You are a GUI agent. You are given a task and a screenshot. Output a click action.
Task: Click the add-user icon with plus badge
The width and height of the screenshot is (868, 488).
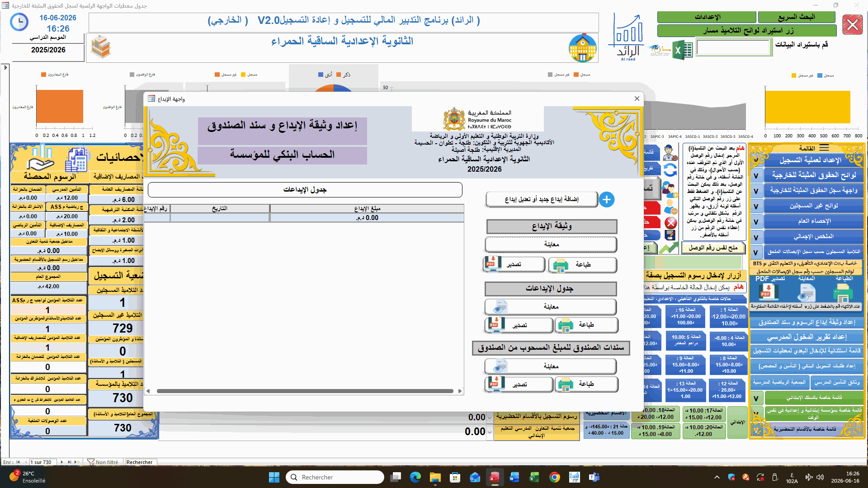670,188
